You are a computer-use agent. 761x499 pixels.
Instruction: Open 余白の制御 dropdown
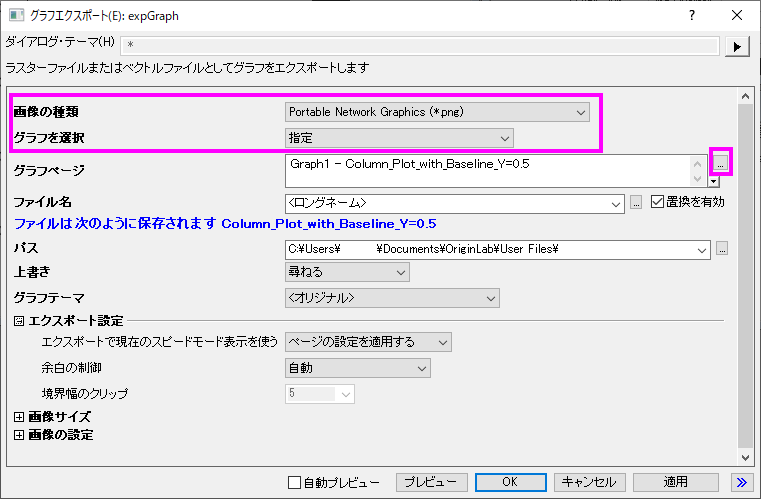coord(358,368)
